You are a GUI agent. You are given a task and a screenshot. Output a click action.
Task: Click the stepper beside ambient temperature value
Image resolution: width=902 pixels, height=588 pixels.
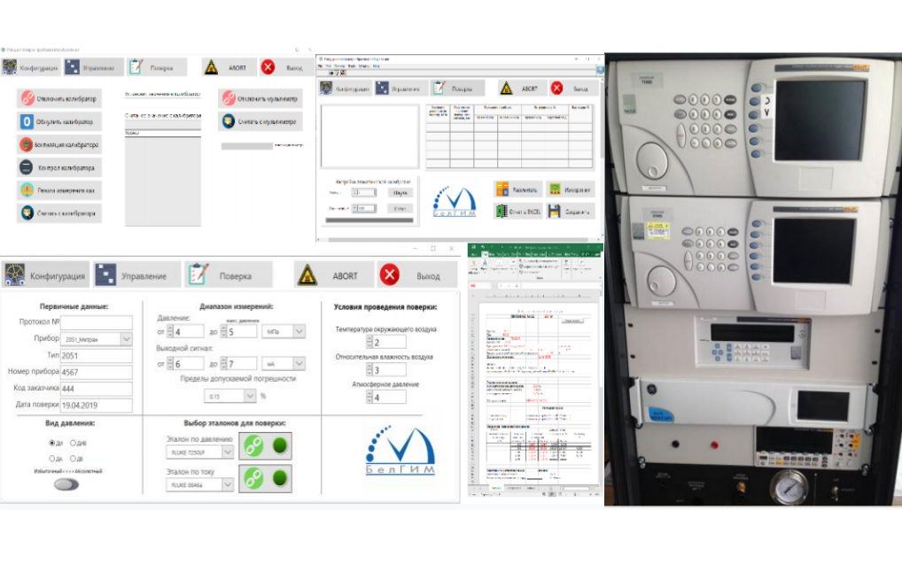[369, 343]
